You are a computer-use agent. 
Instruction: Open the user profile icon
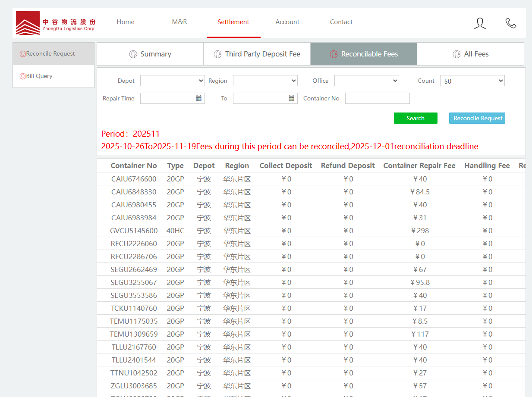480,23
